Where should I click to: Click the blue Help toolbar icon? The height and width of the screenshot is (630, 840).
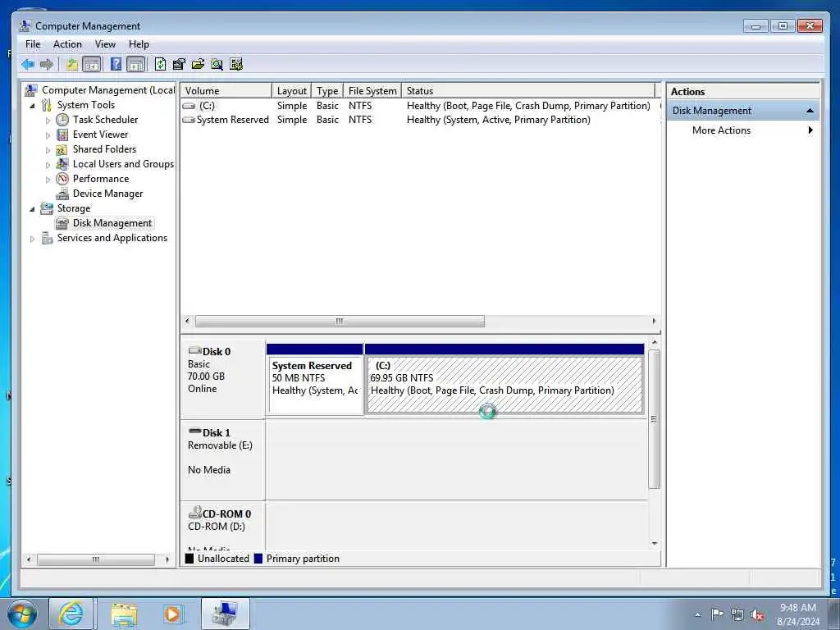click(116, 64)
